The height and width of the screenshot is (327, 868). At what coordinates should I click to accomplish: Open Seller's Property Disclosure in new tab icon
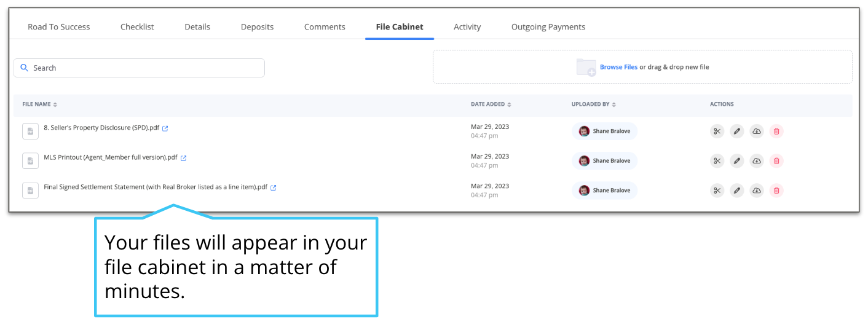(165, 128)
